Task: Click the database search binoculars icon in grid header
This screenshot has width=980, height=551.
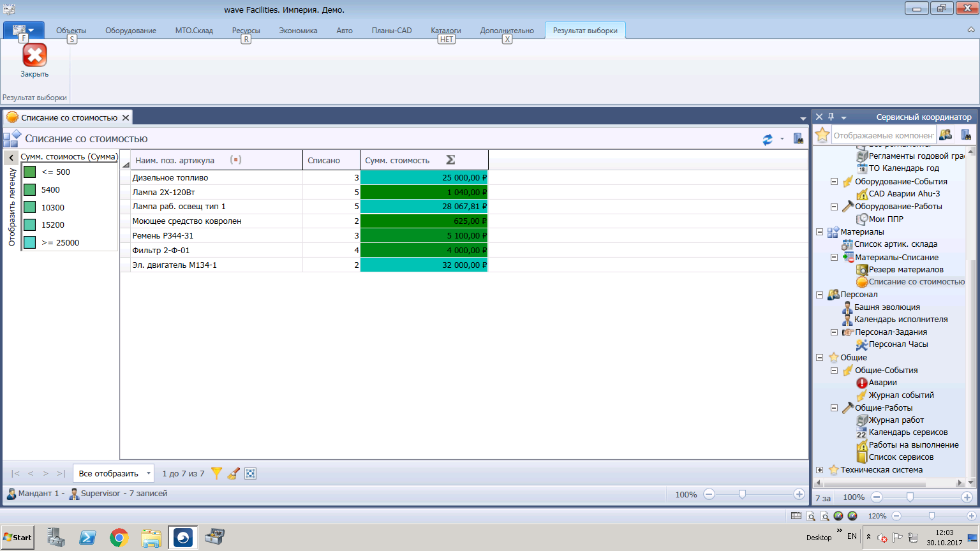Action: (798, 138)
